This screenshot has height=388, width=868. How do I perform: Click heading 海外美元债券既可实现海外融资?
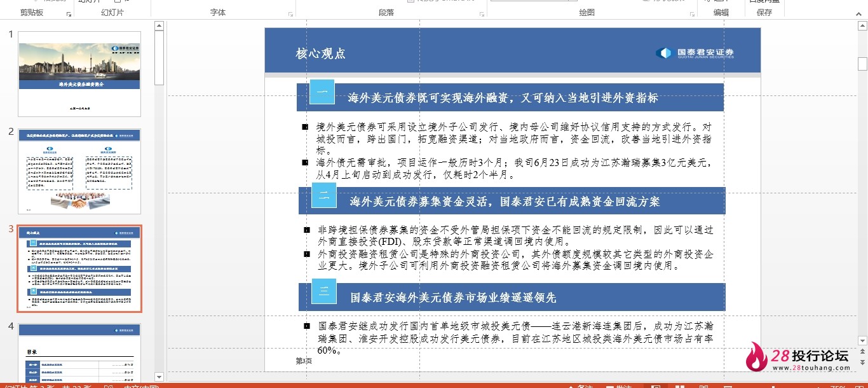pyautogui.click(x=503, y=98)
